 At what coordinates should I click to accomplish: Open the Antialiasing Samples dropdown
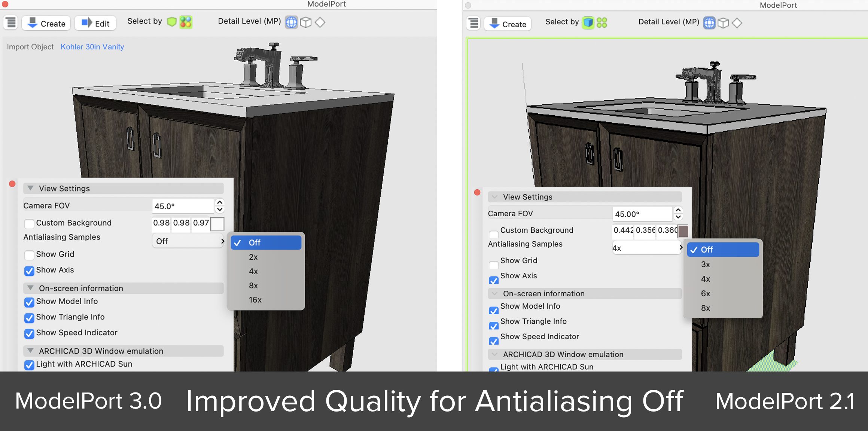point(188,241)
